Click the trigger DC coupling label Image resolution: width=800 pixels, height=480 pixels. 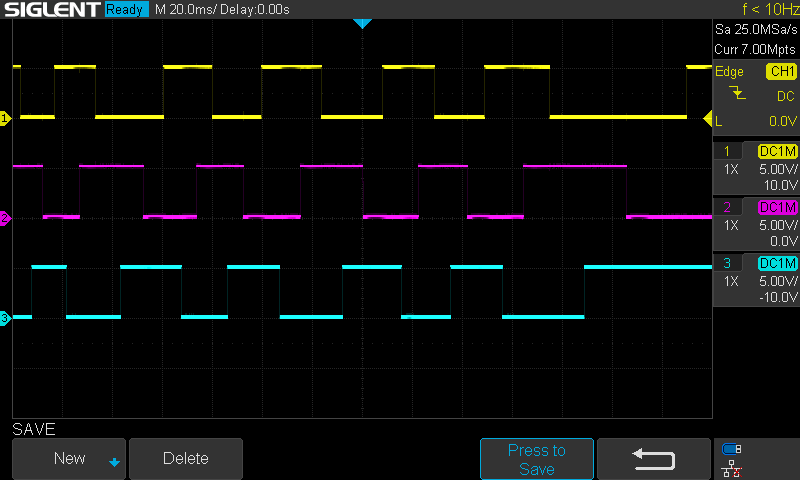pos(786,96)
